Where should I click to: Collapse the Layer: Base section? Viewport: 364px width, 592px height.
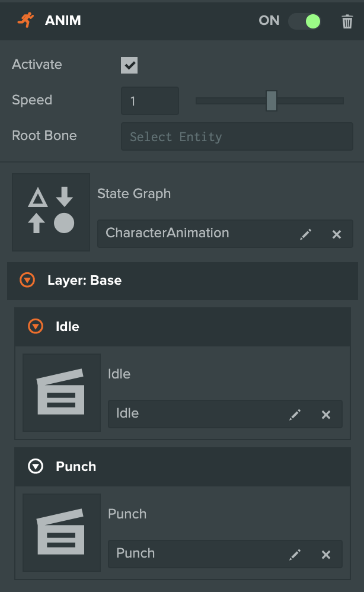27,281
